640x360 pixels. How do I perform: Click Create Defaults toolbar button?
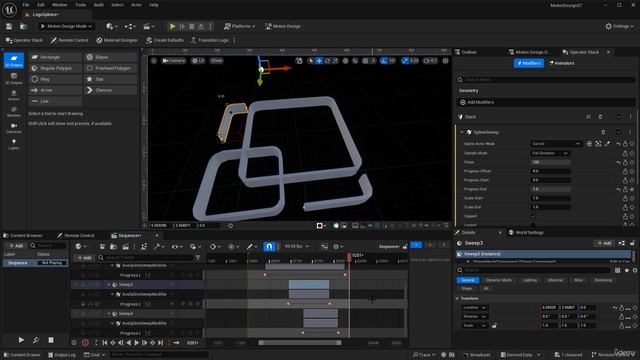(165, 40)
